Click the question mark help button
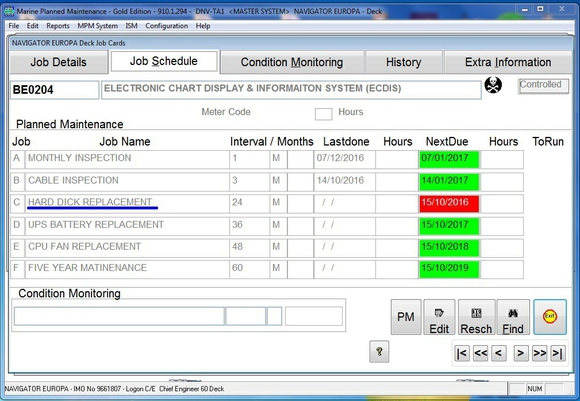This screenshot has height=401, width=580. click(379, 351)
